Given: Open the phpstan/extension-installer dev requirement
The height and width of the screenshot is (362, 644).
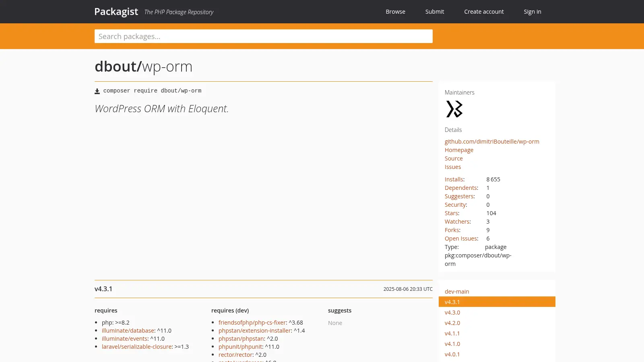Looking at the screenshot, I should (254, 331).
